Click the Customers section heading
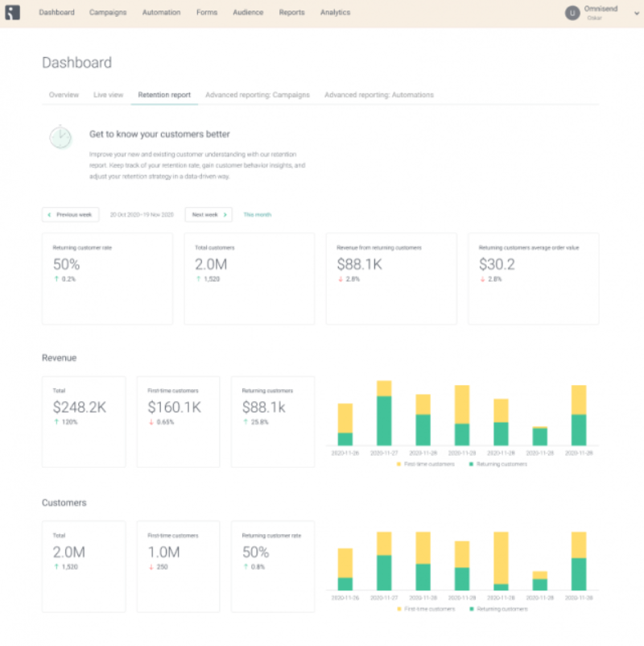 tap(64, 503)
